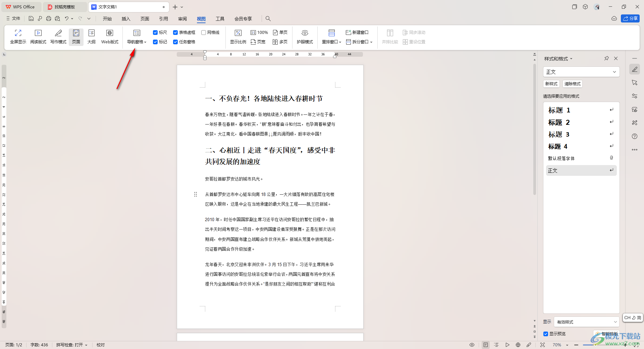Print the document from quick toolbar

pyautogui.click(x=49, y=18)
